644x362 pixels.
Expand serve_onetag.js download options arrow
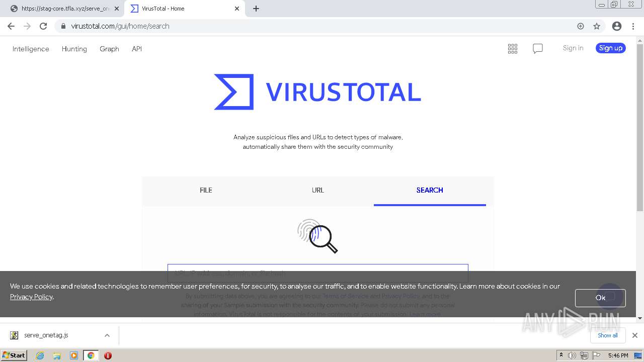pyautogui.click(x=107, y=335)
